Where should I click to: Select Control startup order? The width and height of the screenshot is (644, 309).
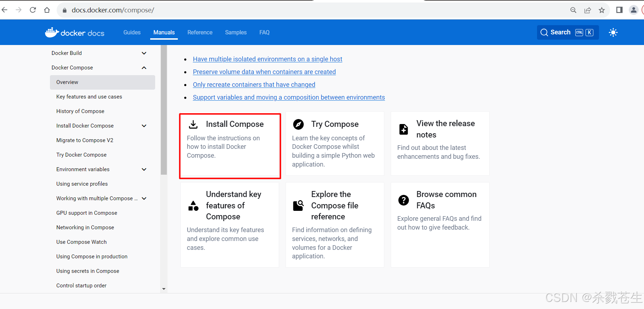(x=81, y=286)
